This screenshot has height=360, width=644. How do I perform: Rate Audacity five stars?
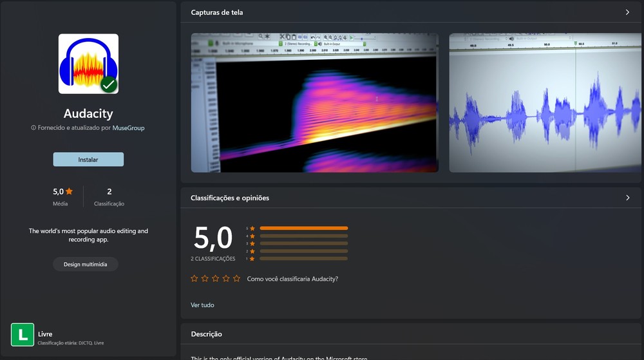coord(236,279)
